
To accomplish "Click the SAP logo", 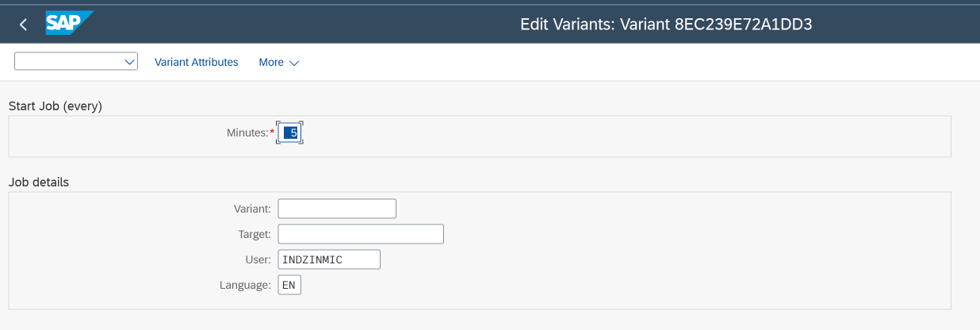I will point(70,24).
